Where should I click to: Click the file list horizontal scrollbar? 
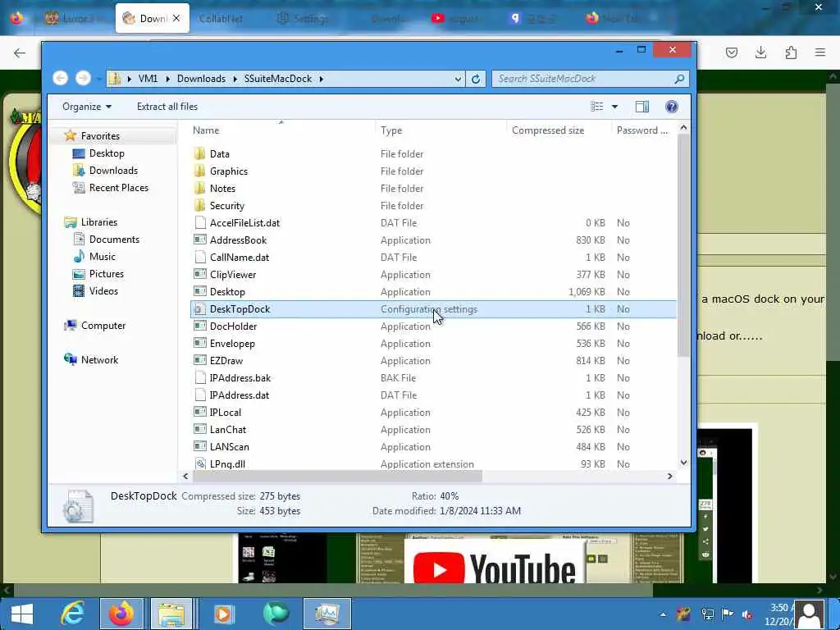(x=336, y=477)
